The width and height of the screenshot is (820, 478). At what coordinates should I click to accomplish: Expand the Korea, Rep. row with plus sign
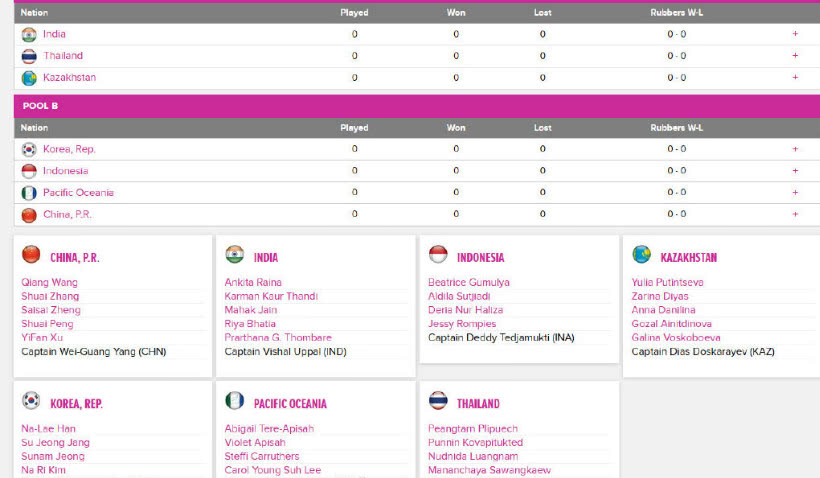[795, 149]
